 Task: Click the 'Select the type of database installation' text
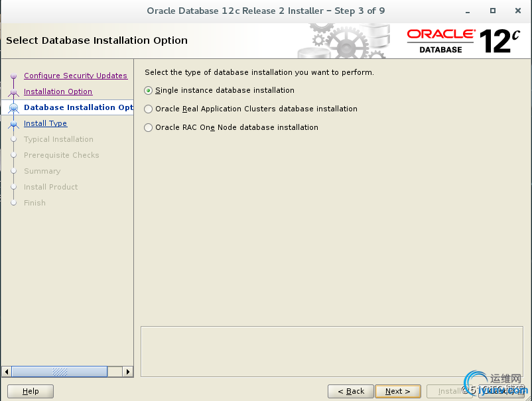(259, 72)
